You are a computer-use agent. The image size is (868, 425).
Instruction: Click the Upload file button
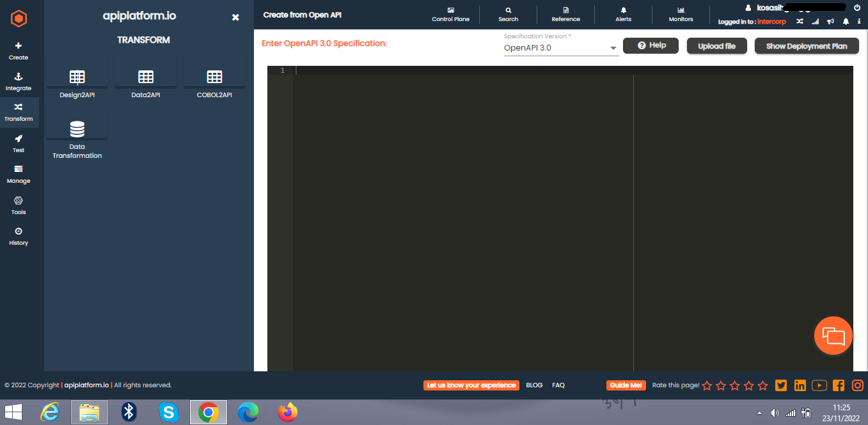tap(716, 46)
